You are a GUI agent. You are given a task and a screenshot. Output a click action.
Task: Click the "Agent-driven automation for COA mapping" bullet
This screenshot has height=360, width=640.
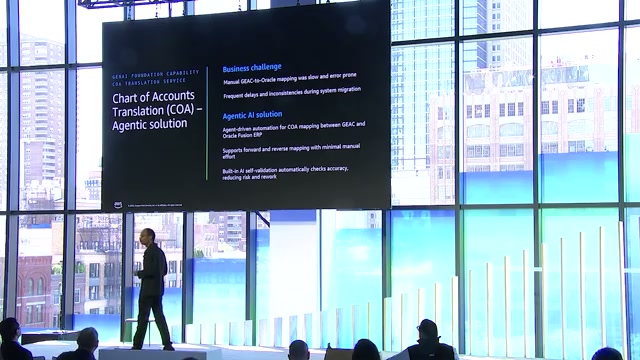coord(294,129)
